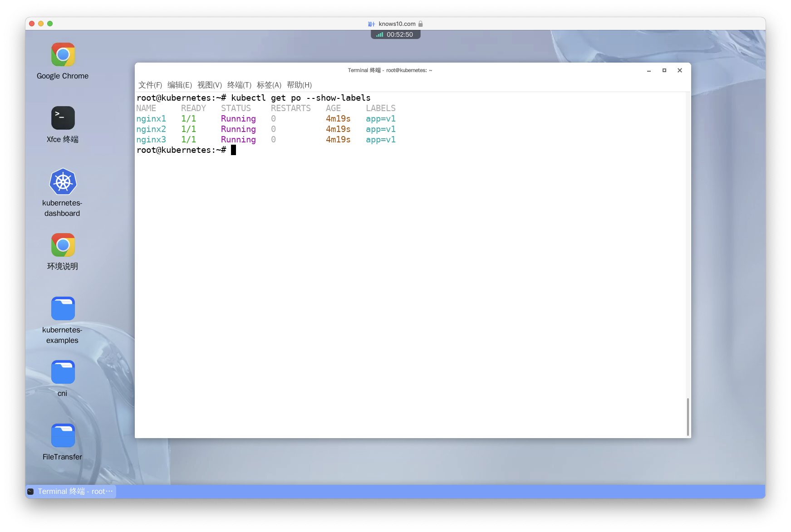This screenshot has height=532, width=791.
Task: Click 1/1 ready value of nginx1
Action: pyautogui.click(x=189, y=119)
